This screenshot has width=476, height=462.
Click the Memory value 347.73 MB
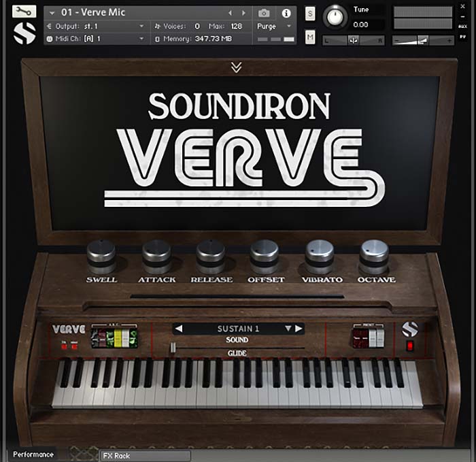coord(213,39)
